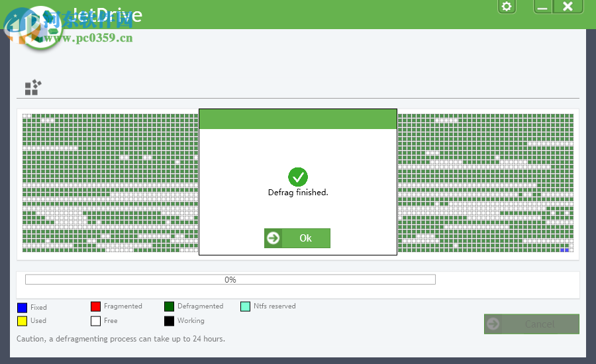Click the arrow icon on the Cancel button
This screenshot has height=364, width=596.
tap(493, 324)
